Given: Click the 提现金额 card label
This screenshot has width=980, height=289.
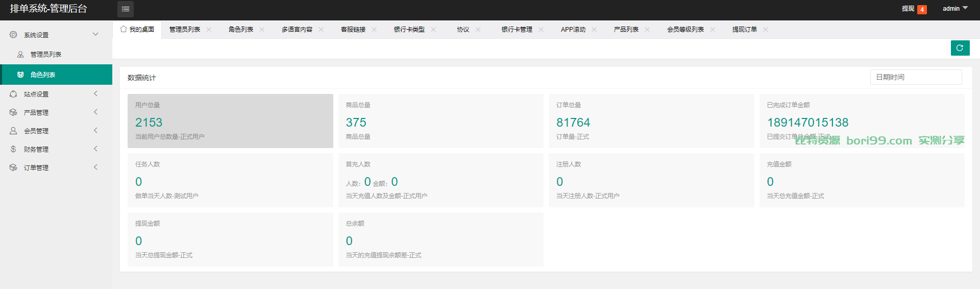Looking at the screenshot, I should tap(148, 224).
